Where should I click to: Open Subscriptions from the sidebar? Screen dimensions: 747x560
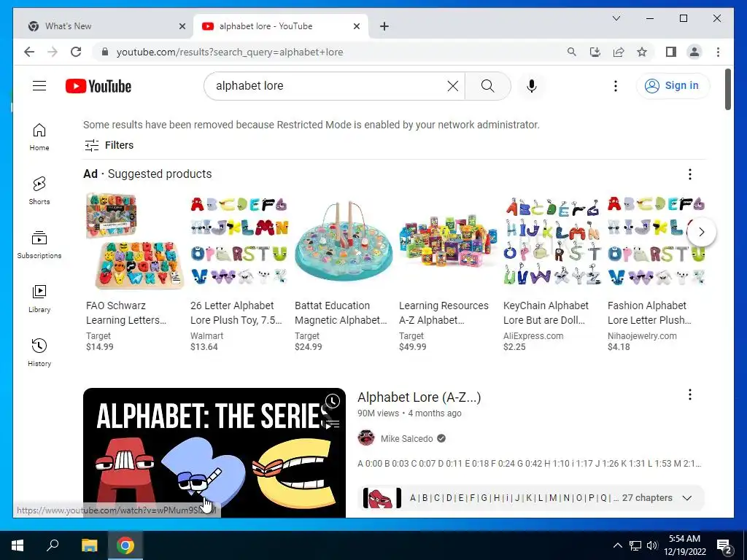click(x=39, y=245)
